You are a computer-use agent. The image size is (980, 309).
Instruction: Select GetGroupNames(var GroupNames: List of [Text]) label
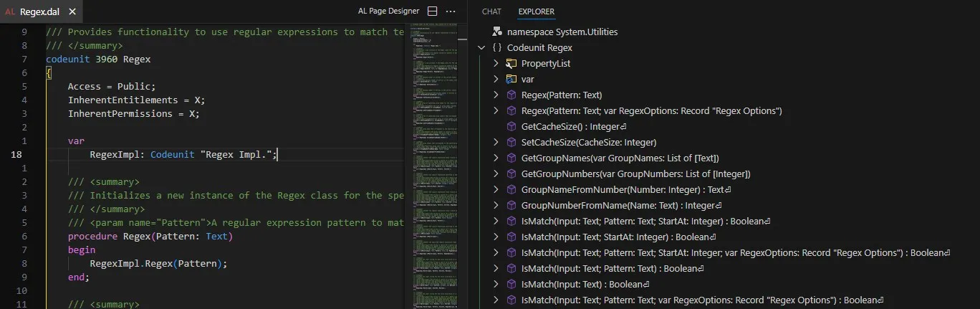point(620,158)
